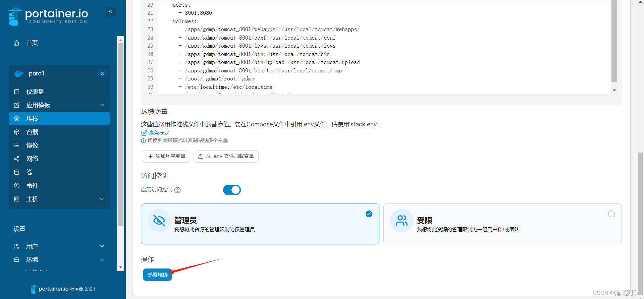Image resolution: width=644 pixels, height=299 pixels.
Task: Click the code editor vertical scrollbar thumb
Action: pyautogui.click(x=614, y=41)
